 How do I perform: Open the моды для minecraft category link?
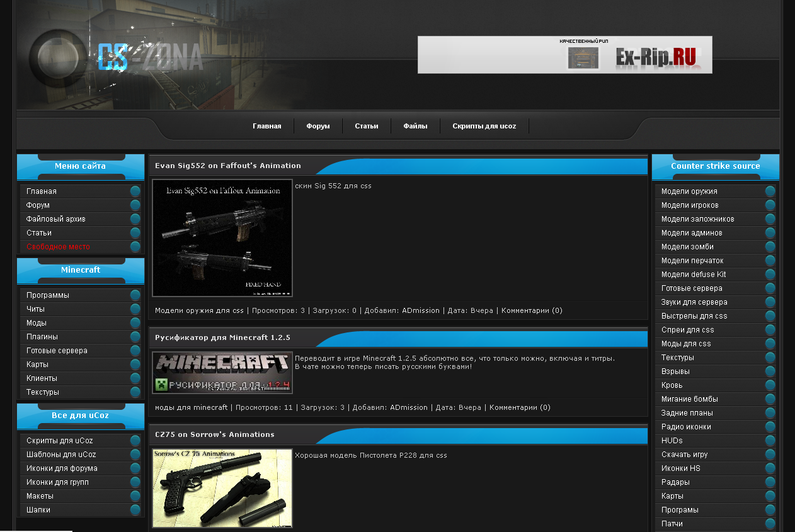pyautogui.click(x=191, y=407)
